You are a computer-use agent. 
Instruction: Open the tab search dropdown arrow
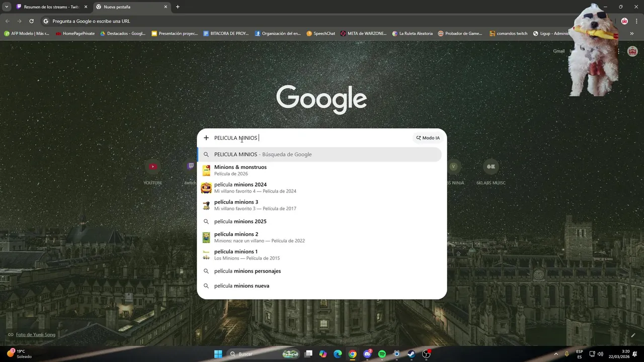click(x=7, y=7)
